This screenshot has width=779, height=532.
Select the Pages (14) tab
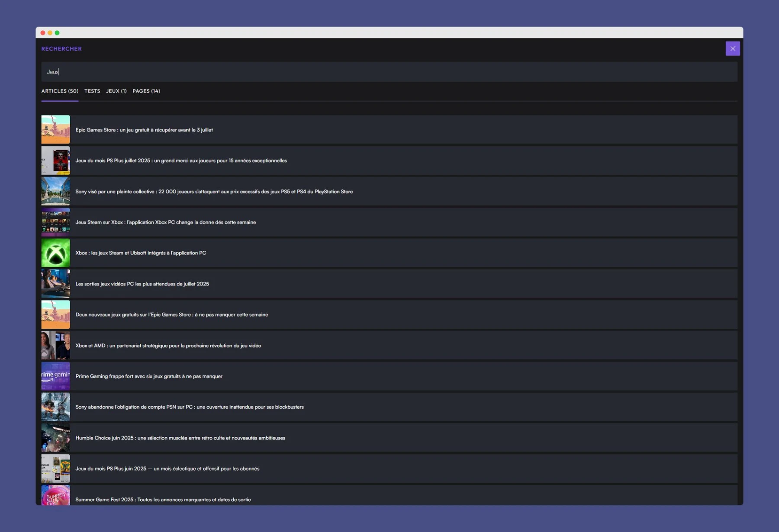coord(146,91)
